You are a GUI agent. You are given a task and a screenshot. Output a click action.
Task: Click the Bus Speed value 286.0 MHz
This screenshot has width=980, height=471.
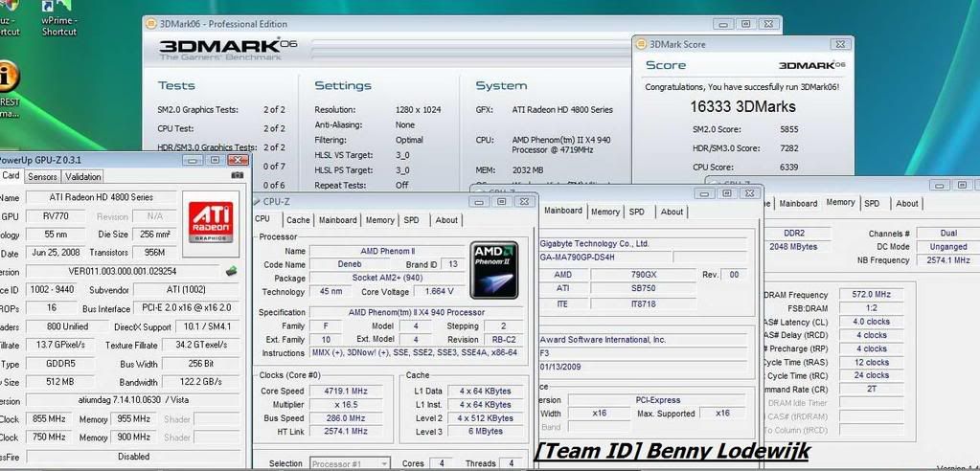point(346,418)
